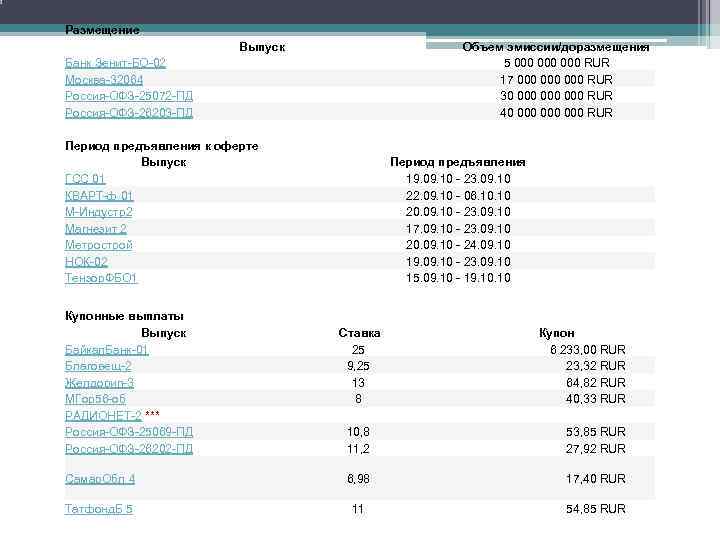Select the period 20.09.10 - 24.09.10
The image size is (720, 540).
(458, 245)
